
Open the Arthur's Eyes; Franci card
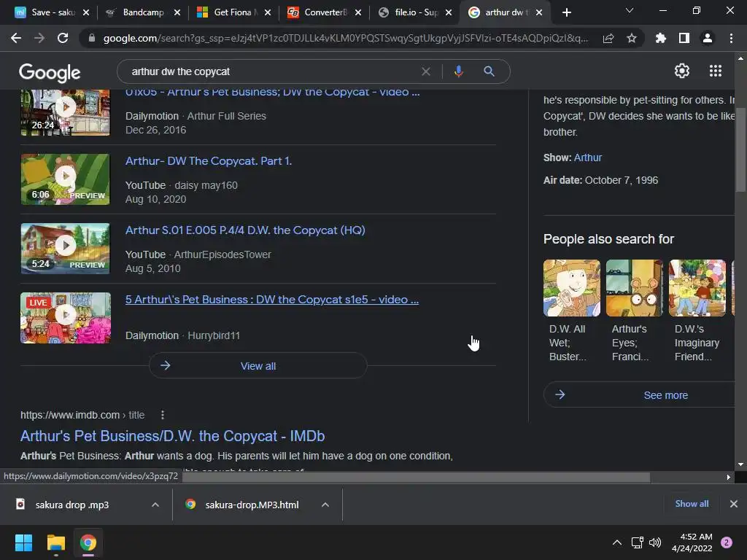(x=634, y=311)
